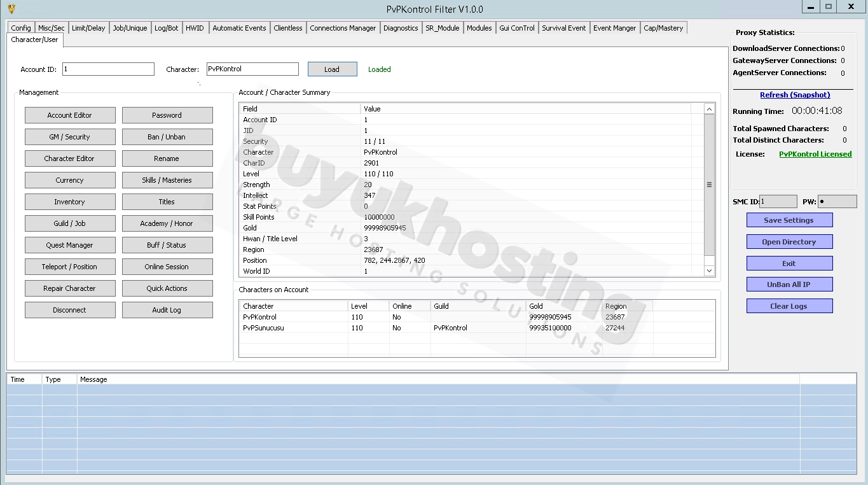Click UnBan All IP button
868x485 pixels.
coord(789,285)
